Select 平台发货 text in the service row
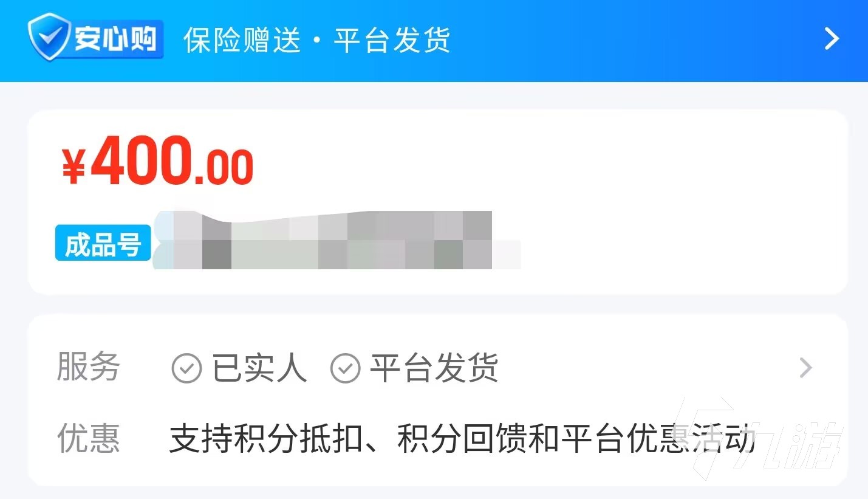This screenshot has height=499, width=868. pyautogui.click(x=434, y=368)
